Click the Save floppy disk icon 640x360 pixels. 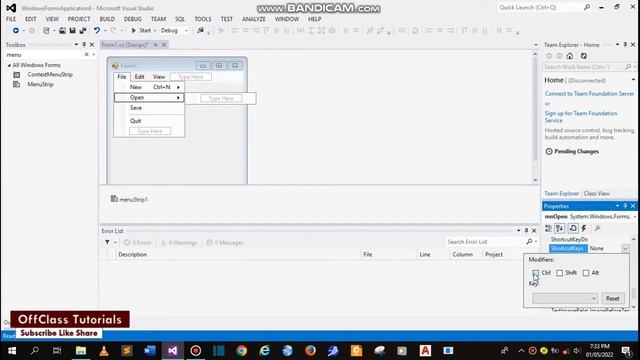click(x=72, y=31)
